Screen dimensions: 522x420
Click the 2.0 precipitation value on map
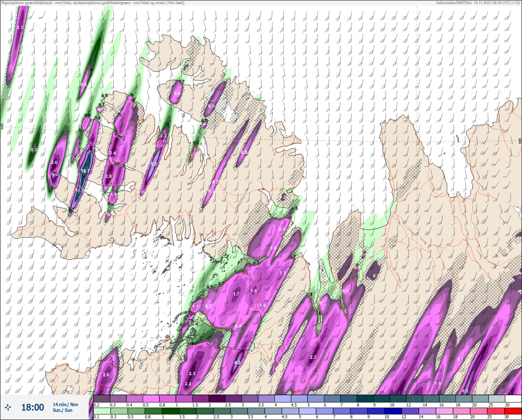click(x=106, y=375)
